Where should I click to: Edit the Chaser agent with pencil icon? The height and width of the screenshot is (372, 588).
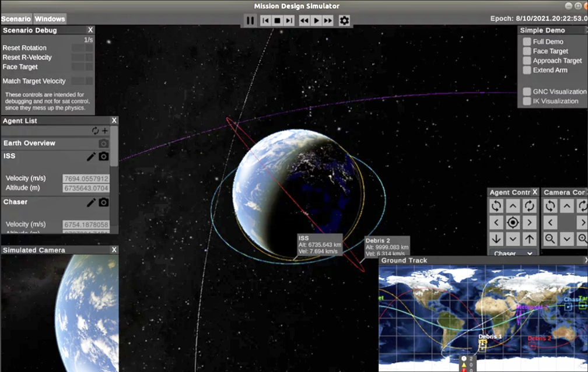[91, 202]
